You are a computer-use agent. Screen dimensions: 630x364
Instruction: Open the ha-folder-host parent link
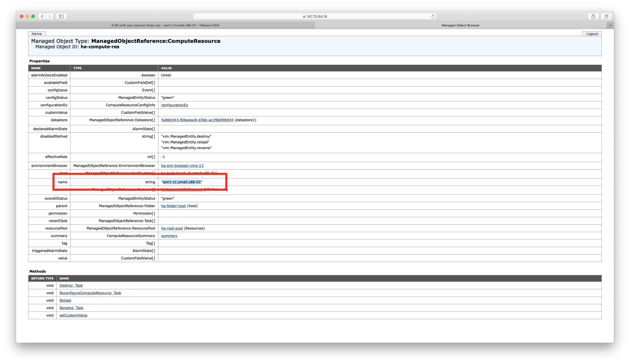click(x=173, y=206)
